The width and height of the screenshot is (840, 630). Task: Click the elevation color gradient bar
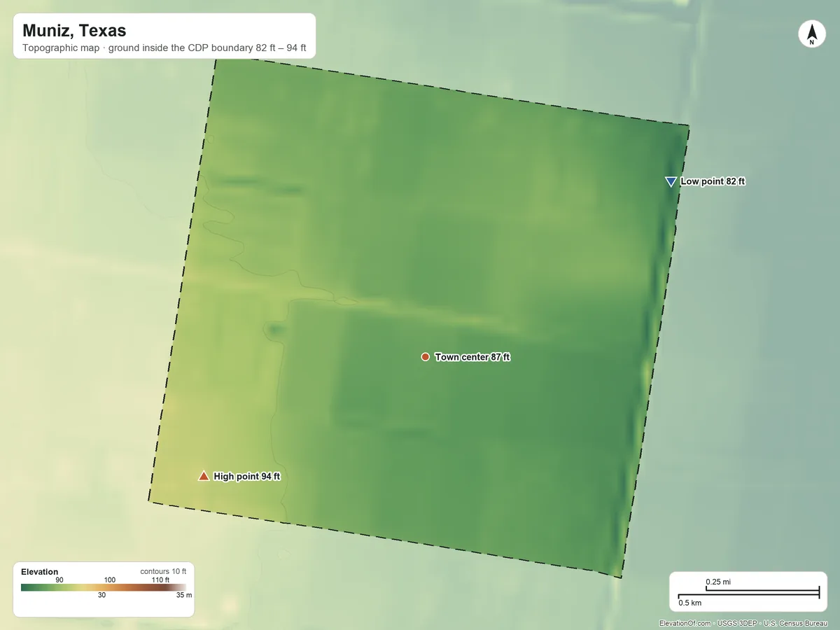[x=104, y=588]
